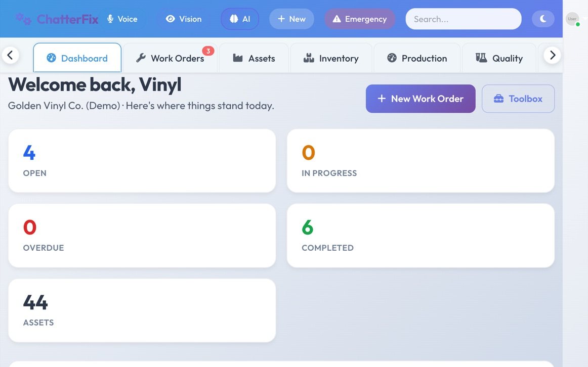Screen dimensions: 588x367
Task: Open the Open work orders card
Action: click(142, 161)
